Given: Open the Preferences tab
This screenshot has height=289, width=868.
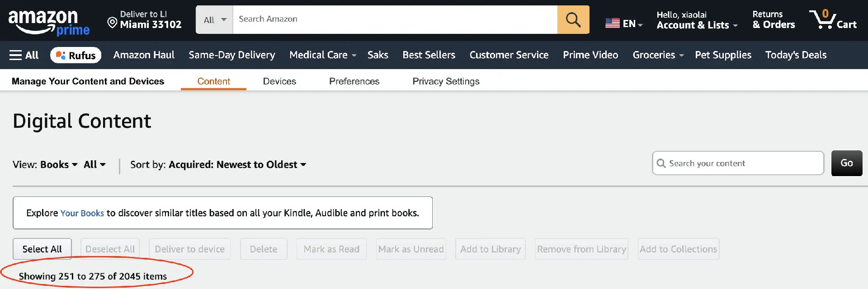Looking at the screenshot, I should [x=354, y=81].
